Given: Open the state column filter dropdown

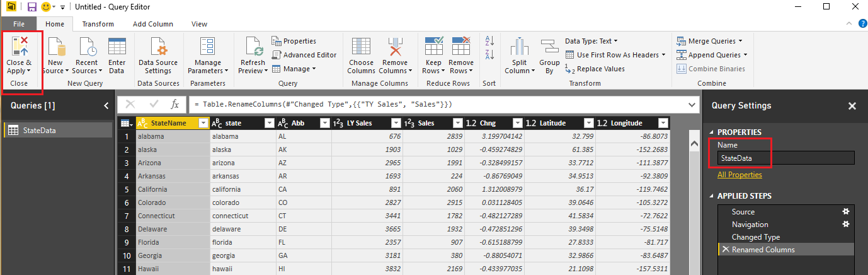Looking at the screenshot, I should point(269,123).
